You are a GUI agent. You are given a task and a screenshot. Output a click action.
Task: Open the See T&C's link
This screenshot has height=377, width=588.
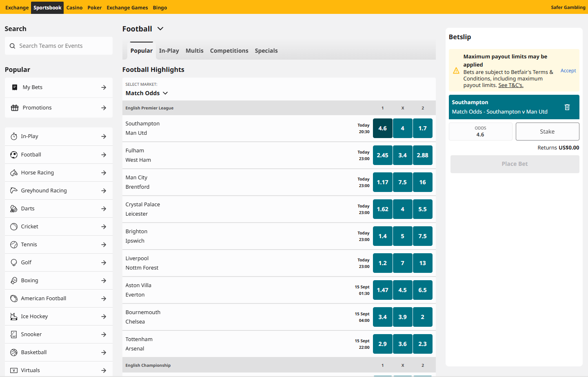pyautogui.click(x=511, y=85)
